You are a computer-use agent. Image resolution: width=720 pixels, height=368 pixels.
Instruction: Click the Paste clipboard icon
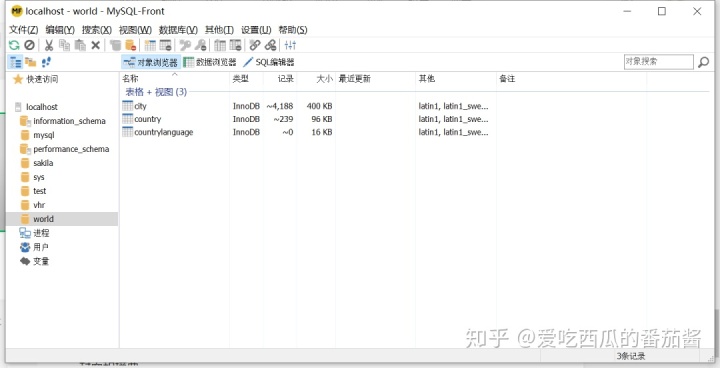coord(80,45)
